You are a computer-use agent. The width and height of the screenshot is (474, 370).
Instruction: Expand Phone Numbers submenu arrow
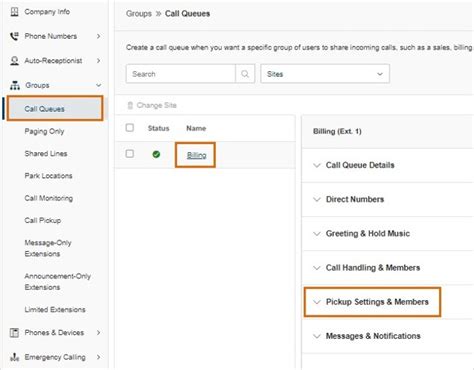(x=98, y=36)
